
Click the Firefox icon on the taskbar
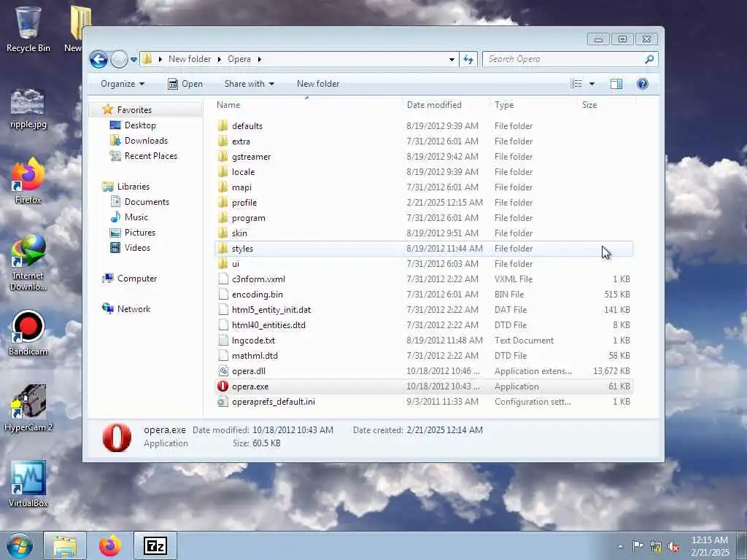tap(110, 545)
